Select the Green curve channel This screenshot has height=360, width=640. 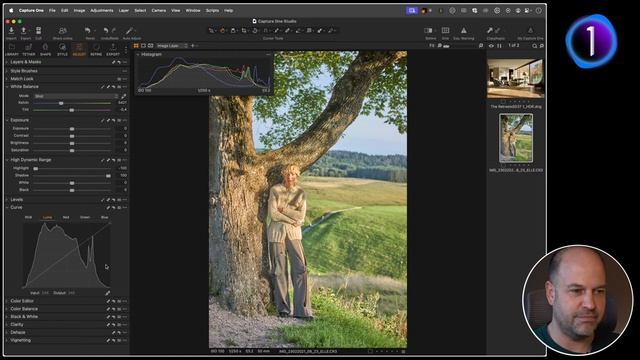[x=85, y=218]
